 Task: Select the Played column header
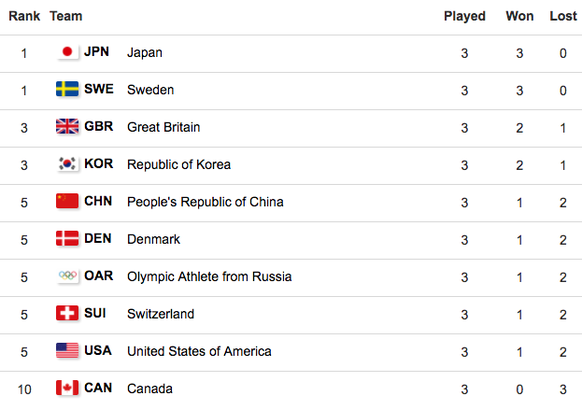pos(465,16)
